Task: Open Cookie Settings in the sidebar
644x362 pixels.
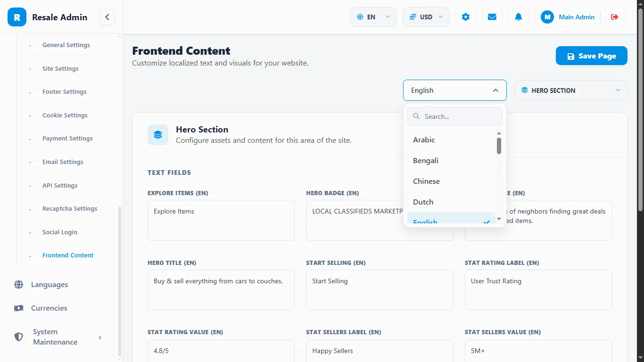Action: coord(65,115)
